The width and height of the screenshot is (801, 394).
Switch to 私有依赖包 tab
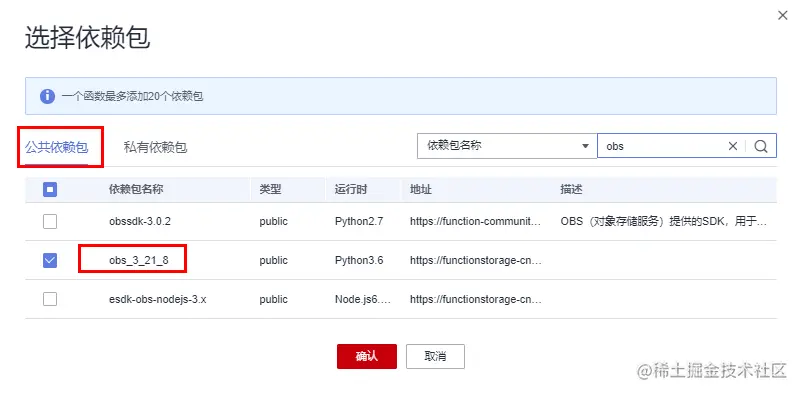pyautogui.click(x=155, y=148)
